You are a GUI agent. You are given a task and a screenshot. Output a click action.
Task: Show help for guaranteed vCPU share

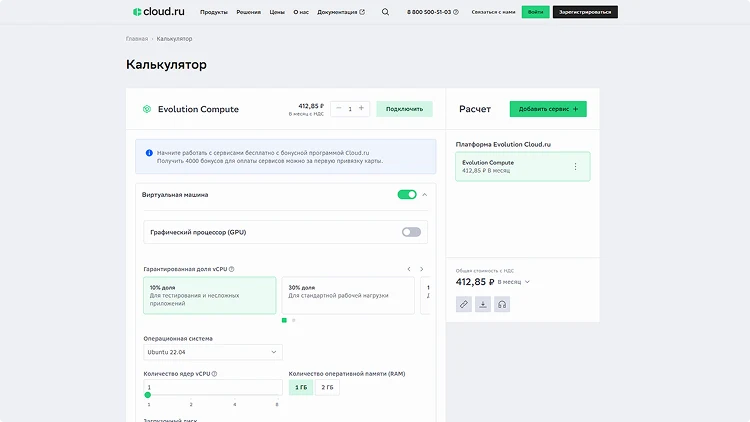click(232, 269)
